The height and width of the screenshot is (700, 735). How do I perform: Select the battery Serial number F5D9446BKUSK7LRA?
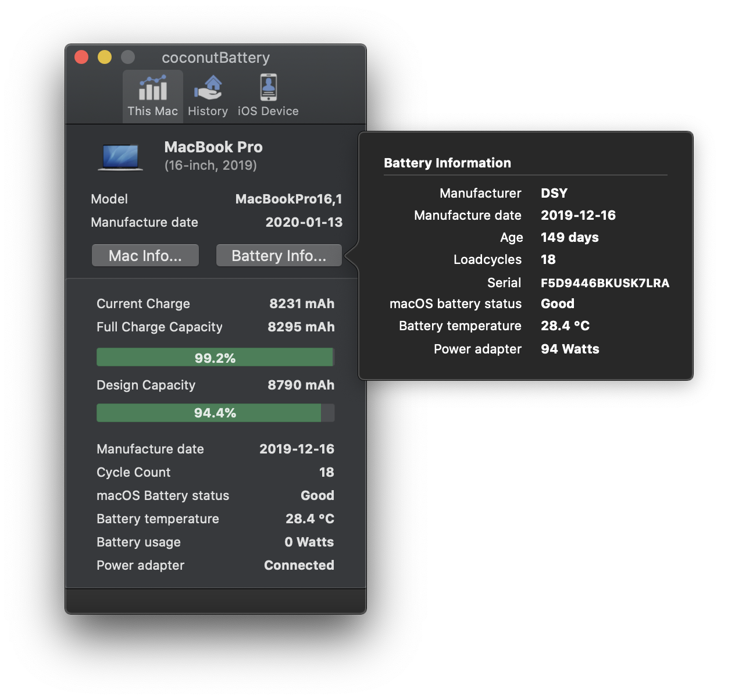pyautogui.click(x=605, y=283)
